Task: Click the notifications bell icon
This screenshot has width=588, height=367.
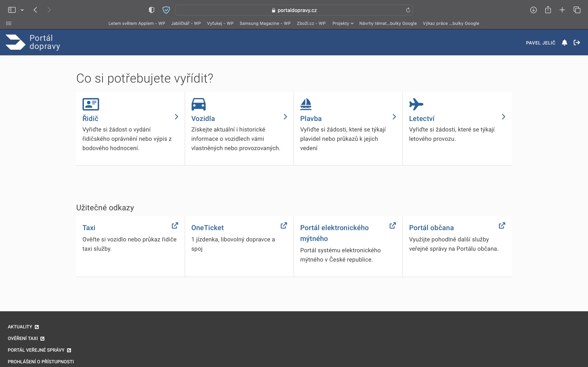Action: (x=564, y=43)
